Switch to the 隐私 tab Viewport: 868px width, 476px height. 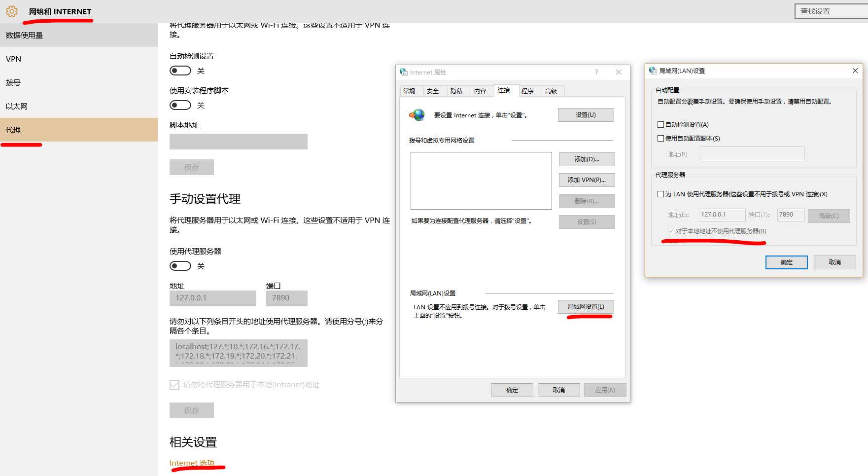(x=458, y=91)
